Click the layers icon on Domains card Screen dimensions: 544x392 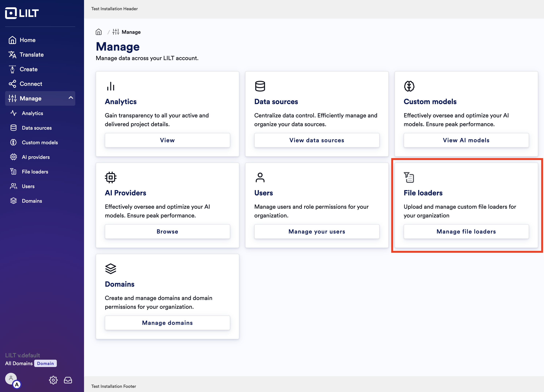click(x=111, y=269)
